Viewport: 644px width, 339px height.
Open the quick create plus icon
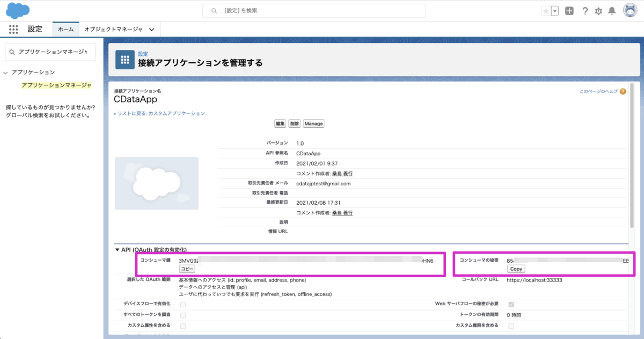tap(569, 10)
